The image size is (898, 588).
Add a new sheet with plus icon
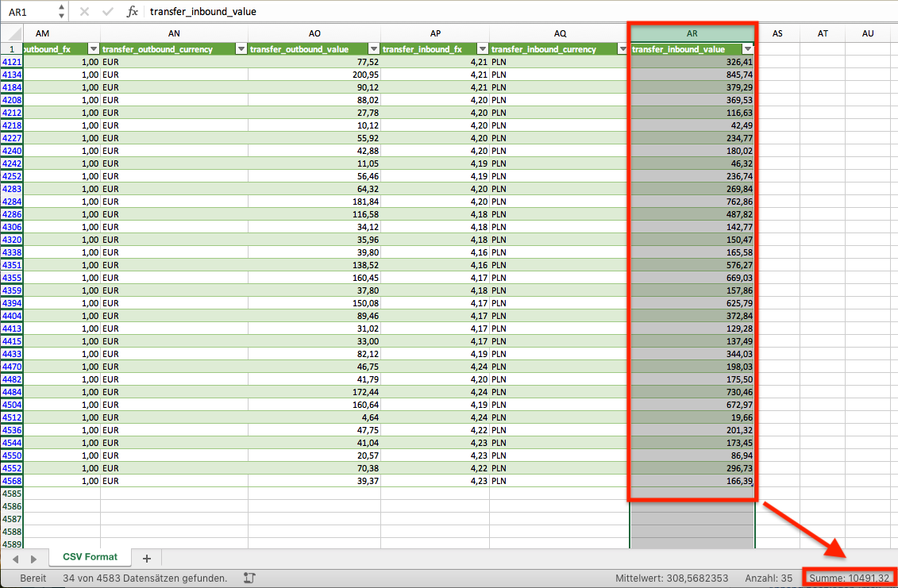tap(147, 558)
